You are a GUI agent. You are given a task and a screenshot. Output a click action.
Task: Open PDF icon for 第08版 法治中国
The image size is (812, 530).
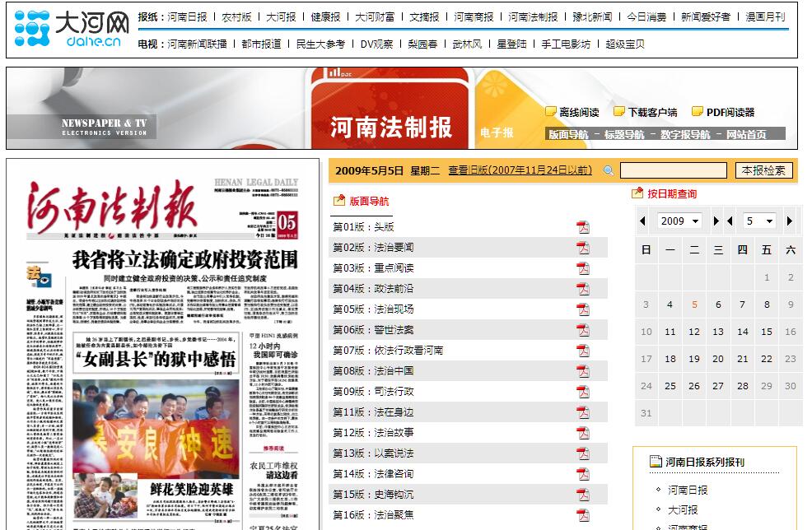(x=583, y=371)
